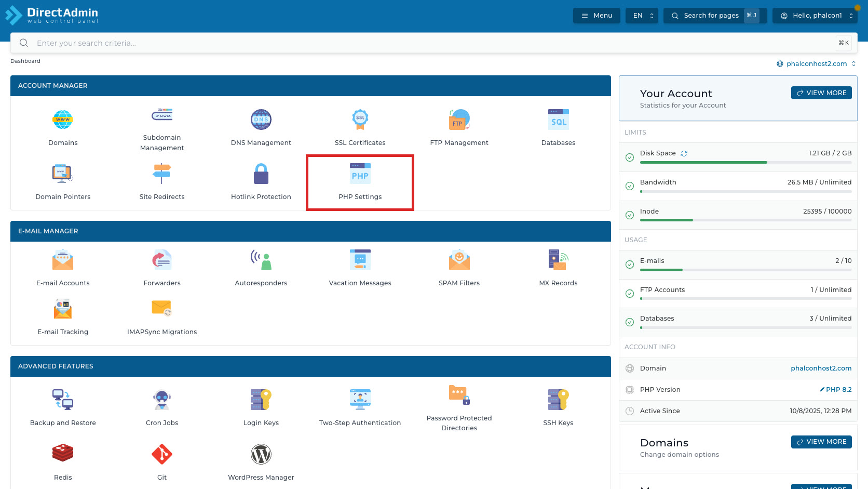Open DNS Management icon
Screen dimensions: 868x489
261,120
